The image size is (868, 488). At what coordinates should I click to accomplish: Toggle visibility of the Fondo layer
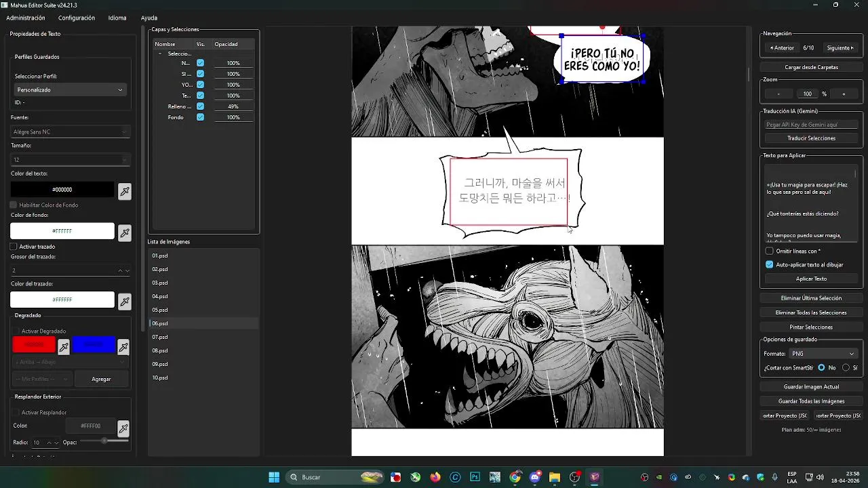click(x=200, y=117)
